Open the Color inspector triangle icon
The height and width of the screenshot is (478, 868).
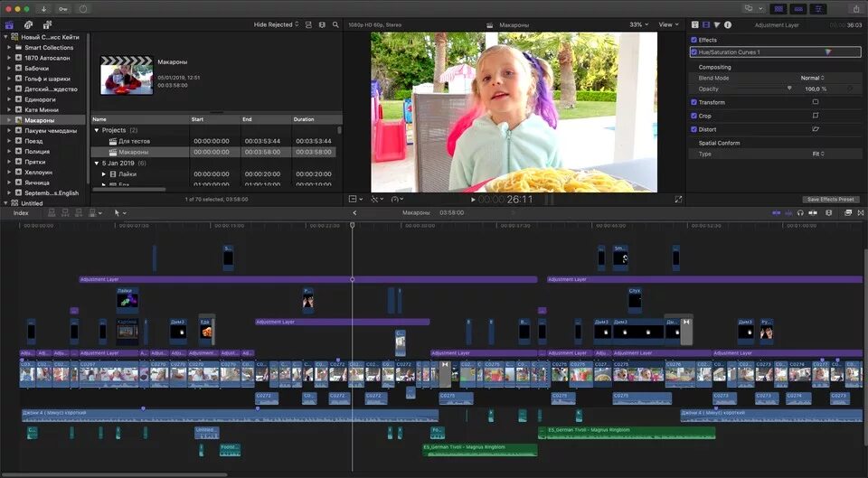click(x=717, y=25)
